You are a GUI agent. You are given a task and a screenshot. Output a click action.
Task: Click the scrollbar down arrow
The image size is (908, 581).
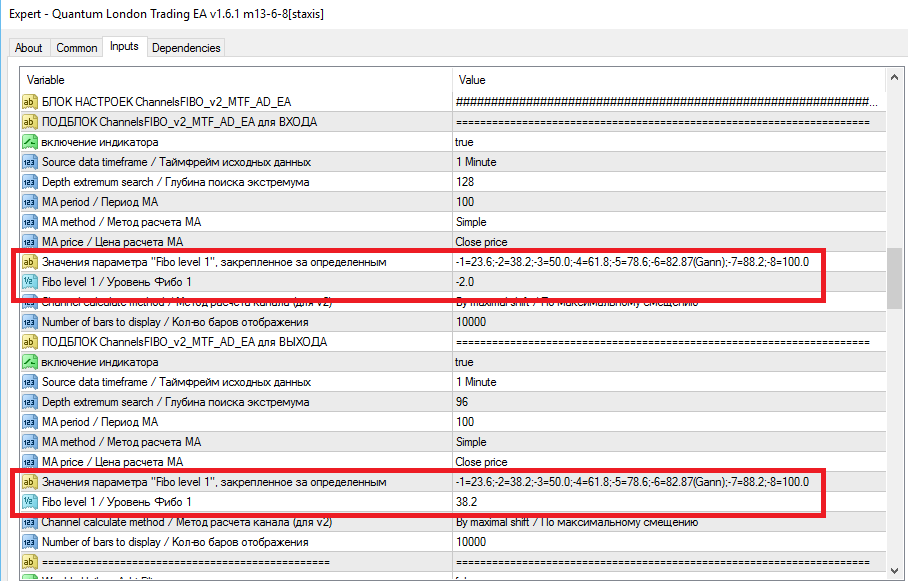(894, 570)
